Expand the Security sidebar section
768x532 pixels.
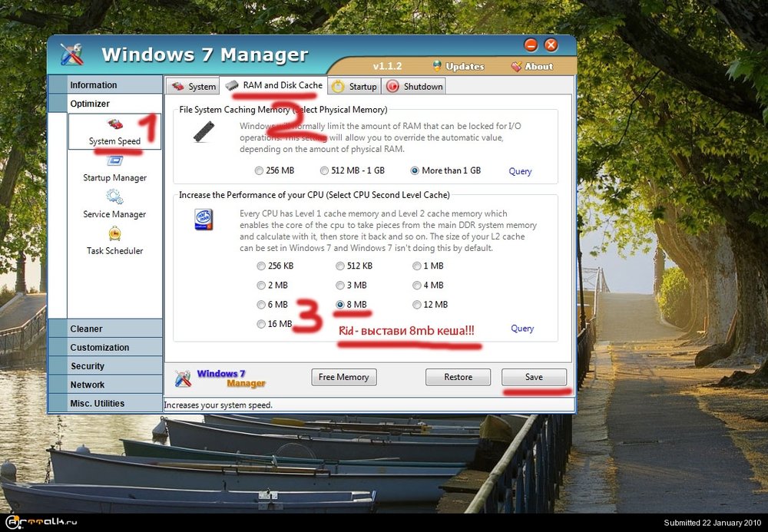[88, 366]
